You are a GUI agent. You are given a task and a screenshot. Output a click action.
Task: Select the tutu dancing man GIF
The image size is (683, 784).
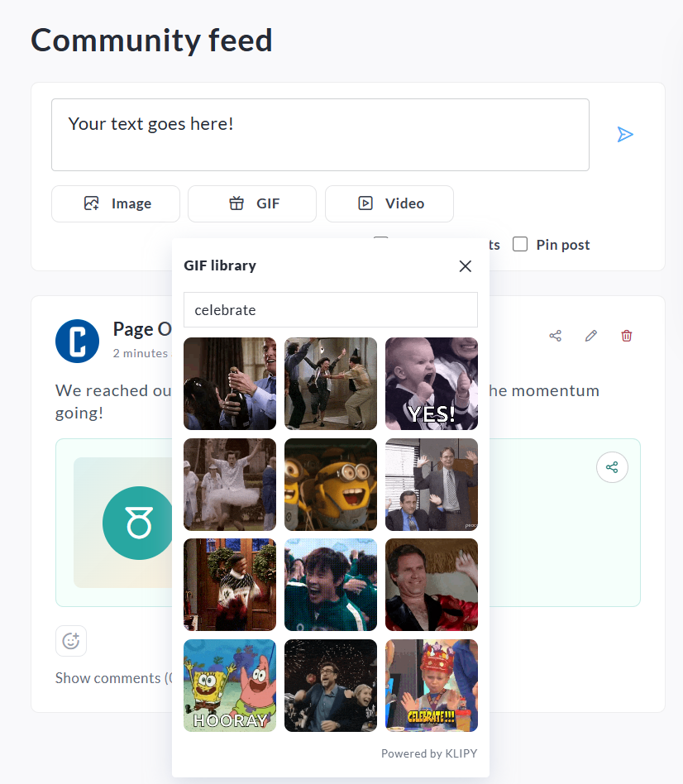pos(230,485)
